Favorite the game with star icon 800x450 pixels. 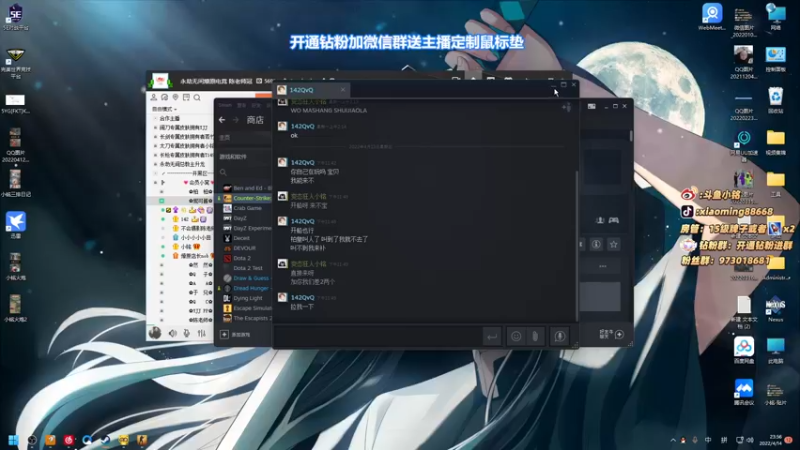(614, 244)
